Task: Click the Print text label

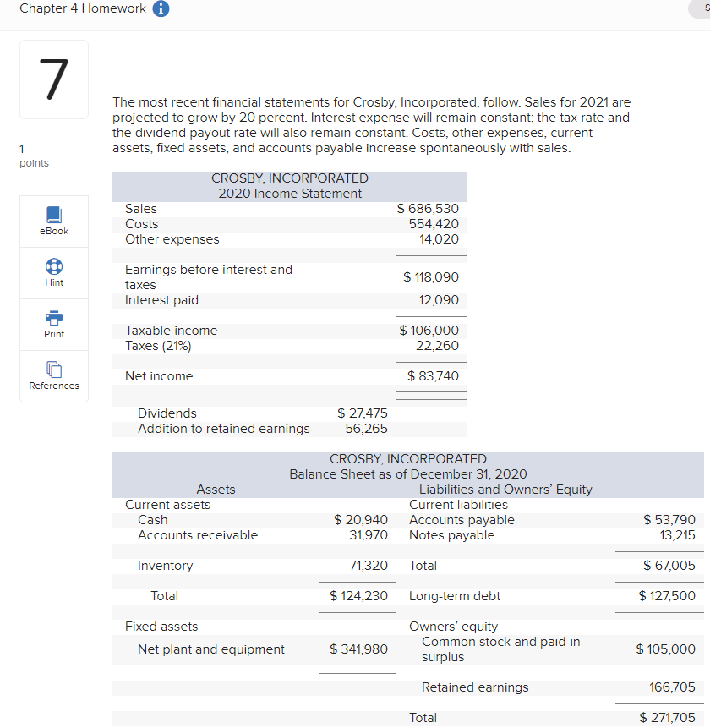Action: coord(53,334)
